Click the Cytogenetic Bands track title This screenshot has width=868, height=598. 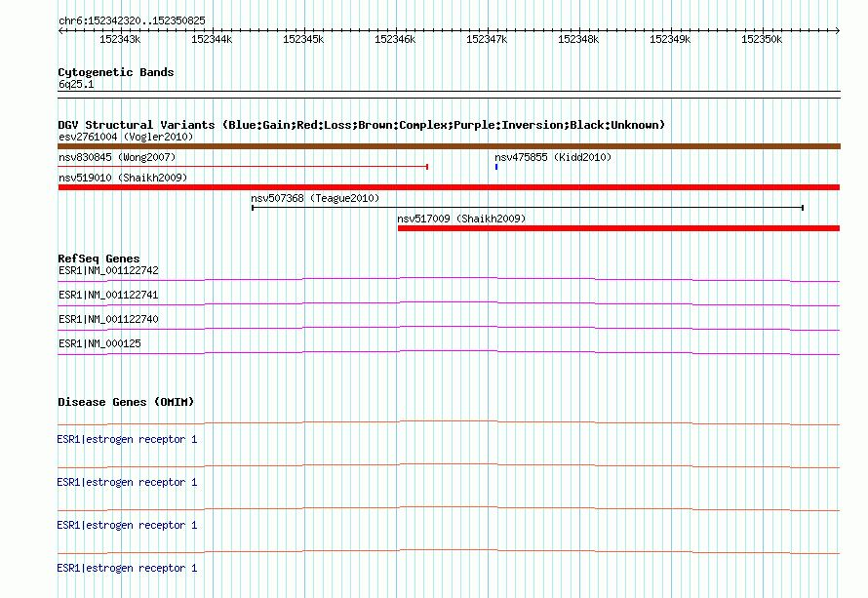click(x=116, y=72)
